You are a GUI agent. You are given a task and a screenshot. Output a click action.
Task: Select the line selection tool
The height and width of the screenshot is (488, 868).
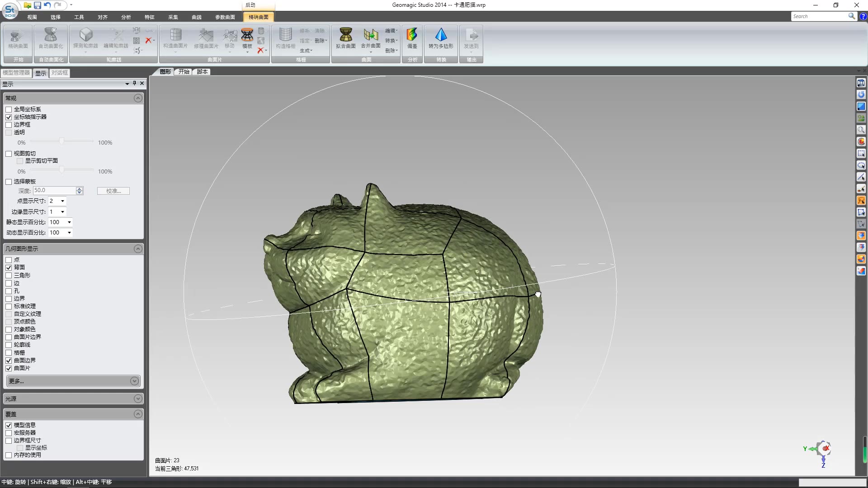pos(861,177)
